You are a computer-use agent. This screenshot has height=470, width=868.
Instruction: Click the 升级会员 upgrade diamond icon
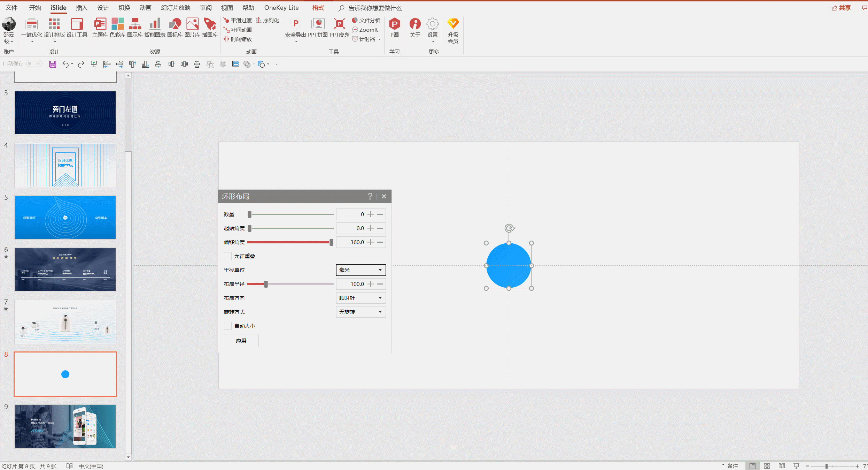point(453,31)
